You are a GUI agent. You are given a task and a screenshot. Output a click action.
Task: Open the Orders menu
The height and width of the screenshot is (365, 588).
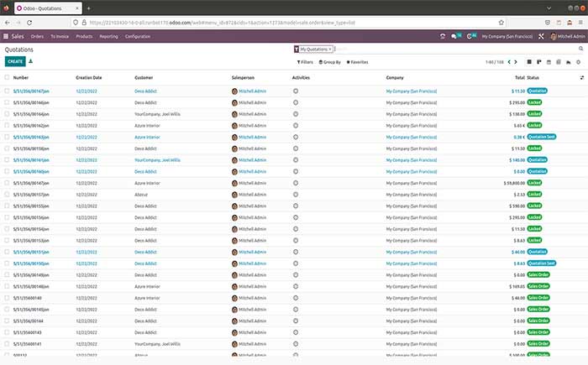pyautogui.click(x=37, y=36)
